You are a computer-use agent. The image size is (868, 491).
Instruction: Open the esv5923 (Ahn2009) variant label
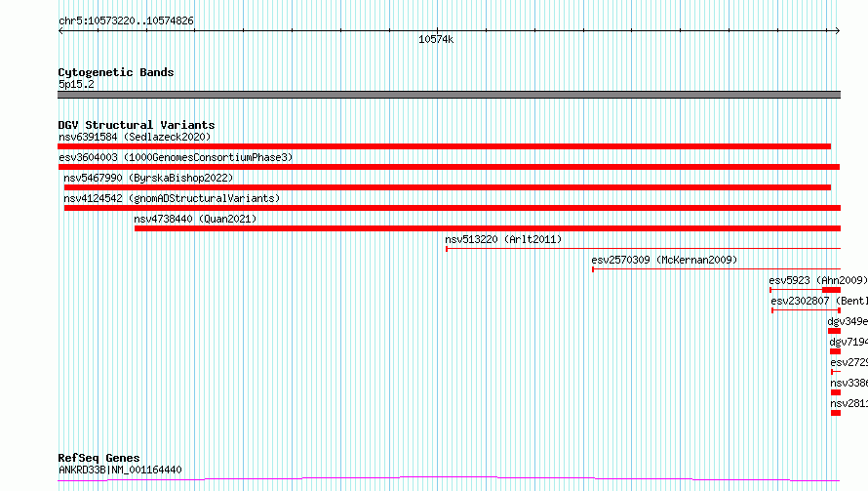818,280
